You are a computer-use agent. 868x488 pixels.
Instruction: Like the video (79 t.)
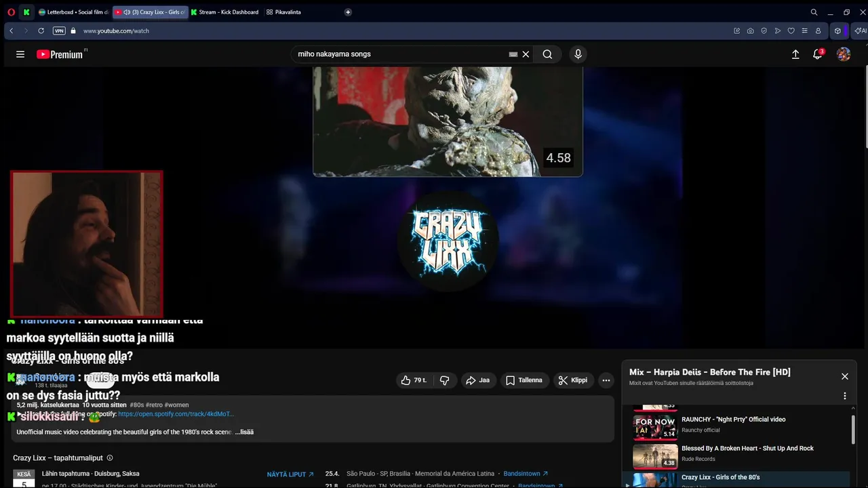(x=414, y=380)
